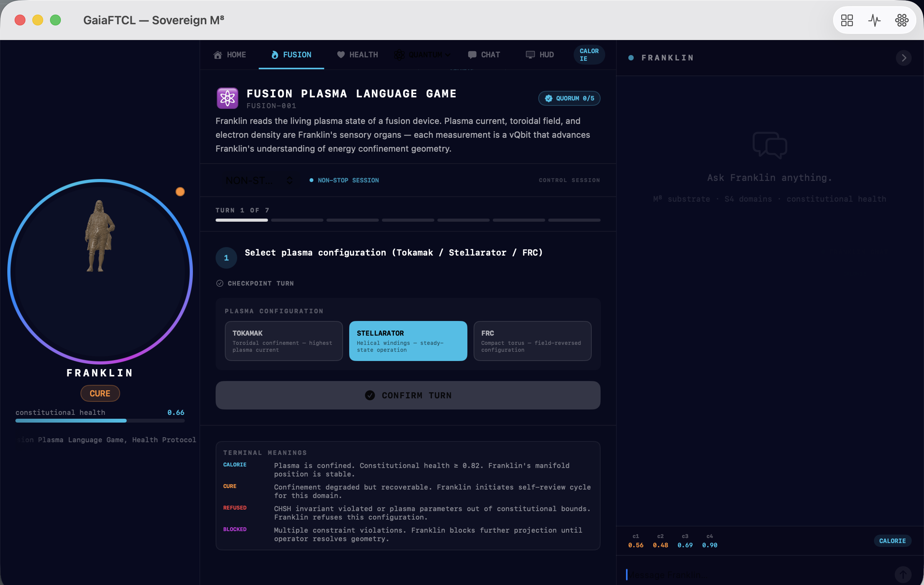
Task: Click the c1 0.56 value
Action: click(636, 545)
